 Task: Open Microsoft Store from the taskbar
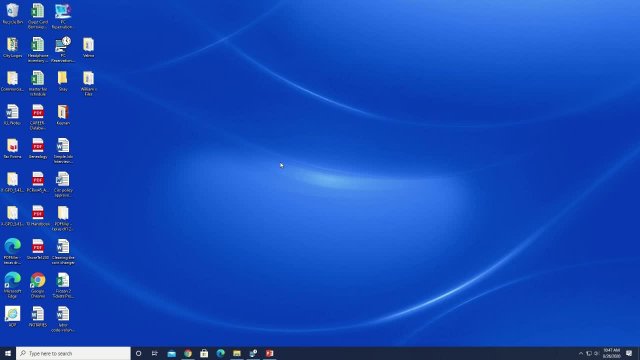204,353
